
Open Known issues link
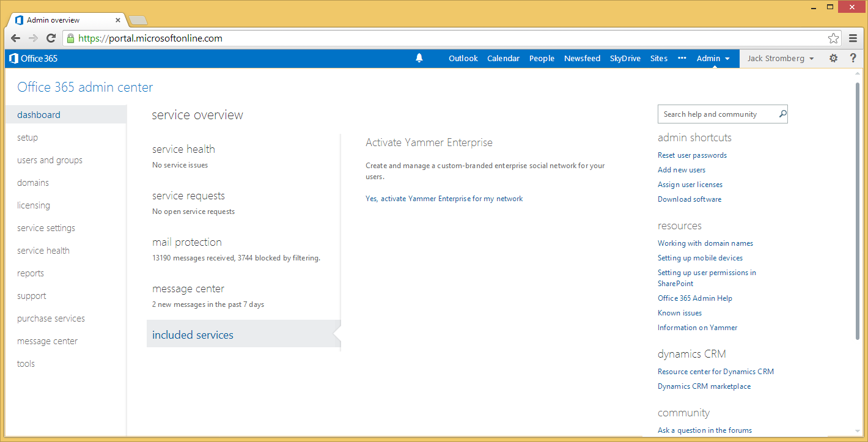click(x=680, y=313)
